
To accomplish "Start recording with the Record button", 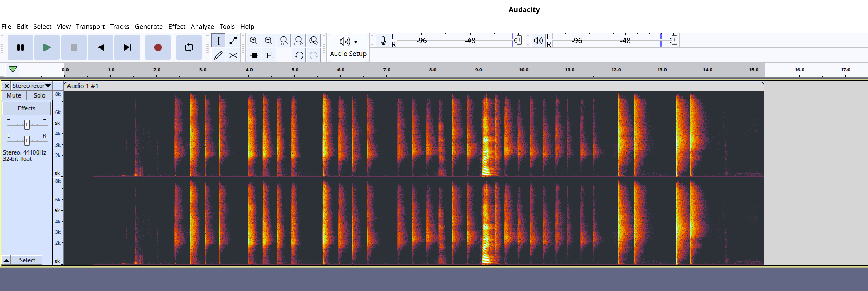I will point(158,47).
